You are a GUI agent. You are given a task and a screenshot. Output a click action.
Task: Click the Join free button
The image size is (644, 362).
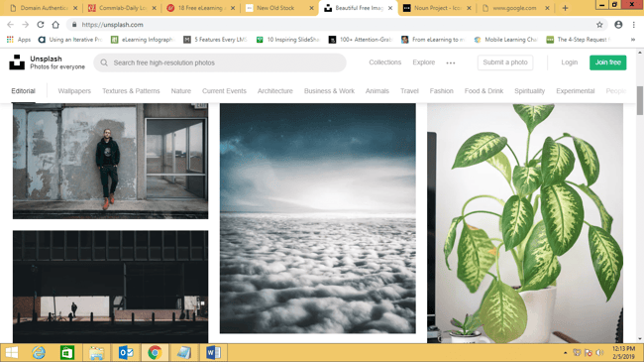coord(608,62)
